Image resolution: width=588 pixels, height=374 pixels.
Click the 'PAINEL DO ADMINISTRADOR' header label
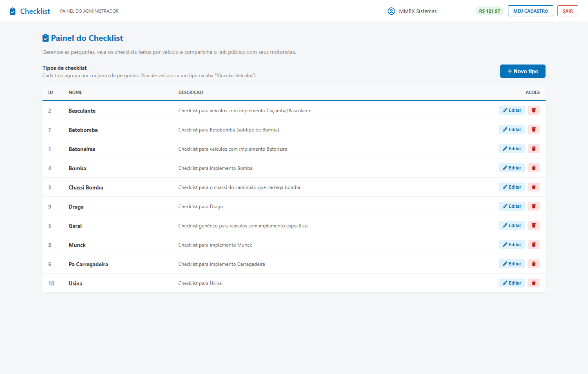click(89, 11)
